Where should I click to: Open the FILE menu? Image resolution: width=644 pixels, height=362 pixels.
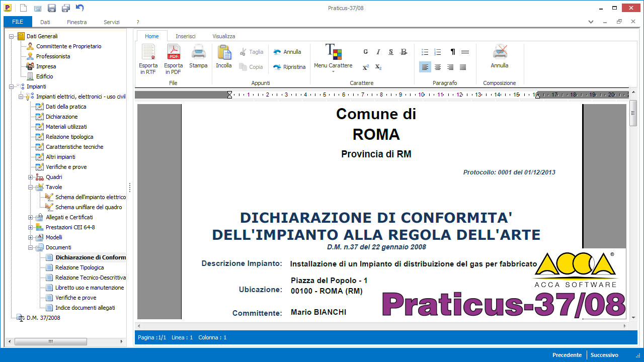(x=18, y=22)
